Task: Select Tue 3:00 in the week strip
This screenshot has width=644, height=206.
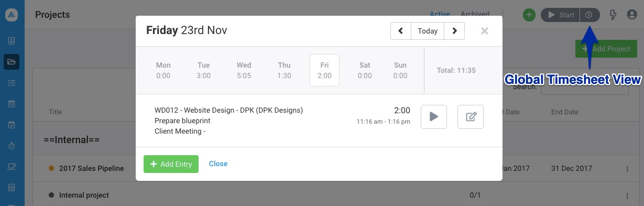Action: coord(204,70)
